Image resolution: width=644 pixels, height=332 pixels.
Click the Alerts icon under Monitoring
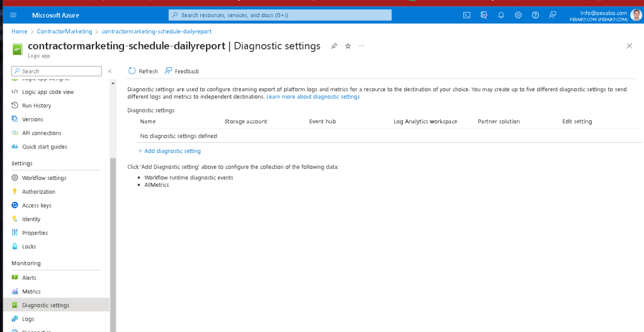(14, 278)
